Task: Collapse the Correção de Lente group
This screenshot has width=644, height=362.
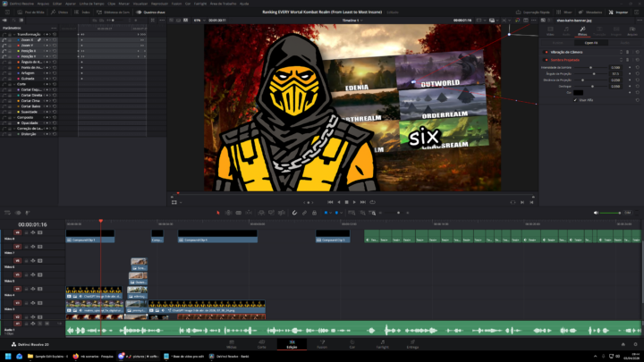Action: coord(14,129)
